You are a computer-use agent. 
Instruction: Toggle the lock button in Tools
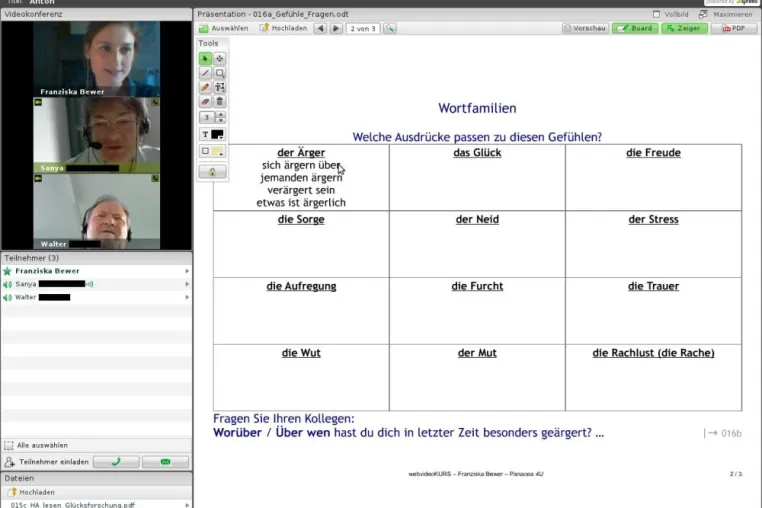(212, 172)
